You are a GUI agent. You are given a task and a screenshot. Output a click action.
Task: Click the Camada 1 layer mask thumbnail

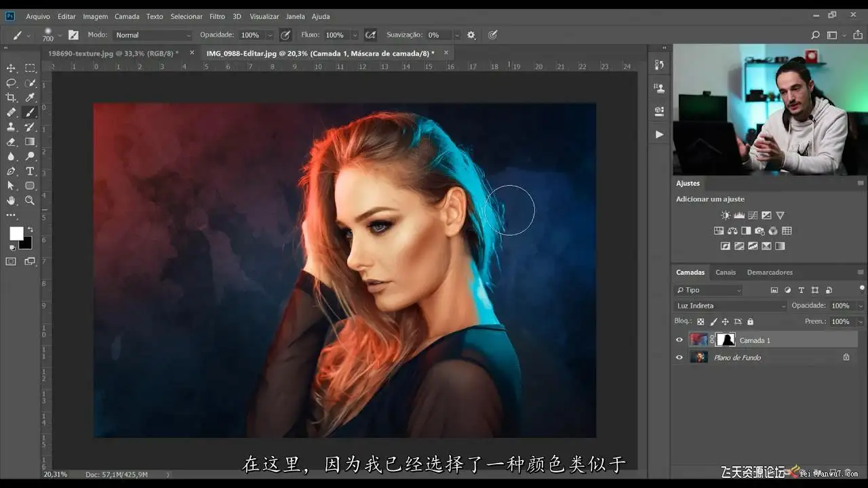pos(726,340)
